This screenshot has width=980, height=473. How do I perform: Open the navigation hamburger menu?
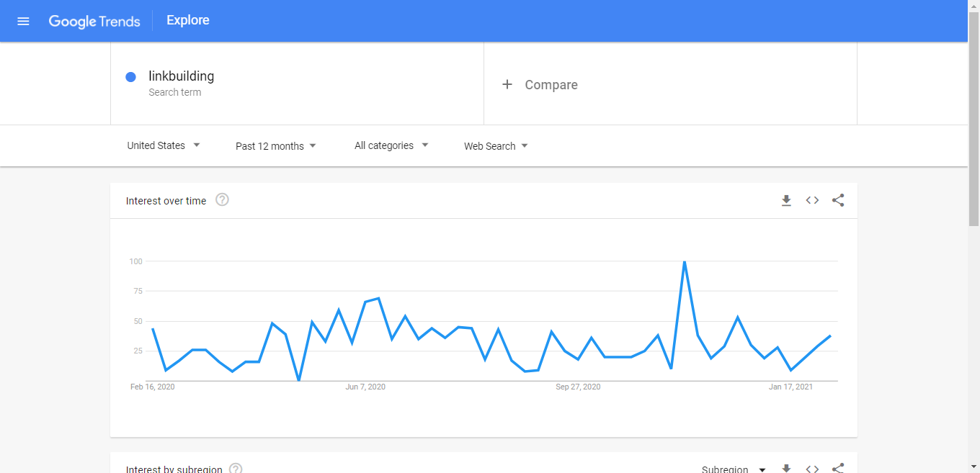click(x=23, y=21)
